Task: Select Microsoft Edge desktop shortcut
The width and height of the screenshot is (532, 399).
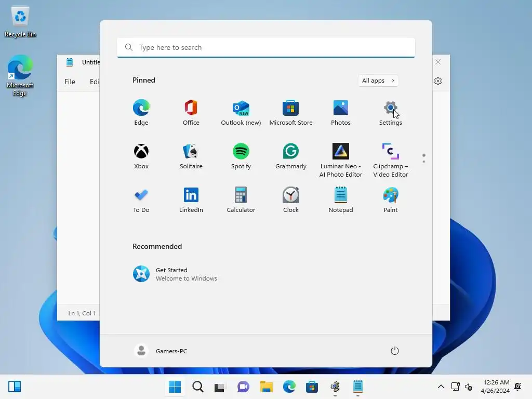Action: click(20, 75)
